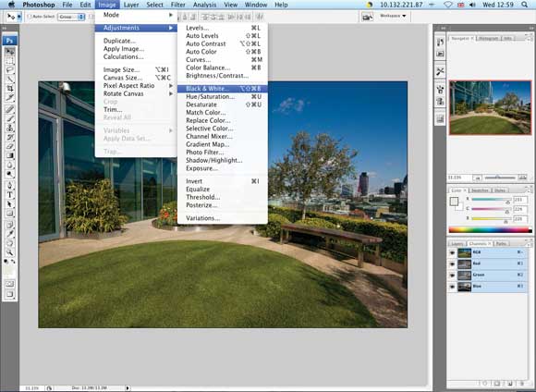Open the Workspace dropdown

(x=393, y=16)
